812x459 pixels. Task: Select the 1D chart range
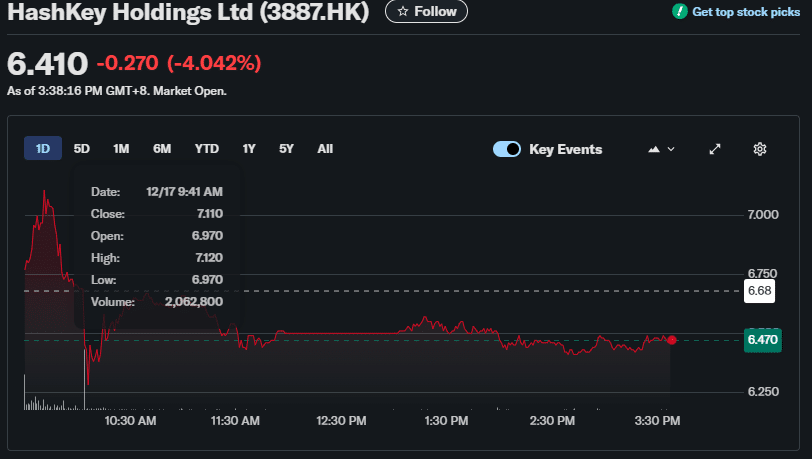43,149
